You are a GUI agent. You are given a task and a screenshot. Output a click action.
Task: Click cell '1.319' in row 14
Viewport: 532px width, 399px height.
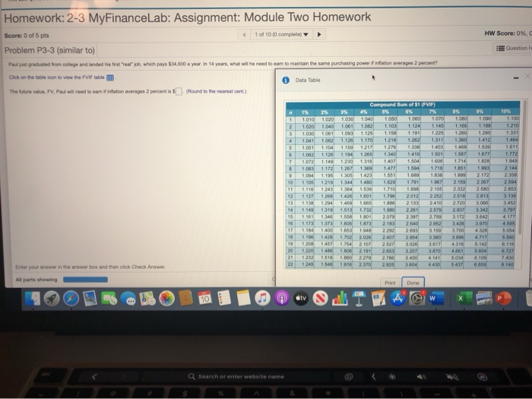click(x=327, y=210)
